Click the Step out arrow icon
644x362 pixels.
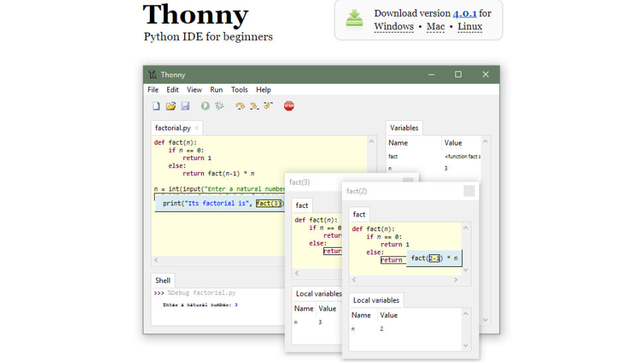coord(268,106)
